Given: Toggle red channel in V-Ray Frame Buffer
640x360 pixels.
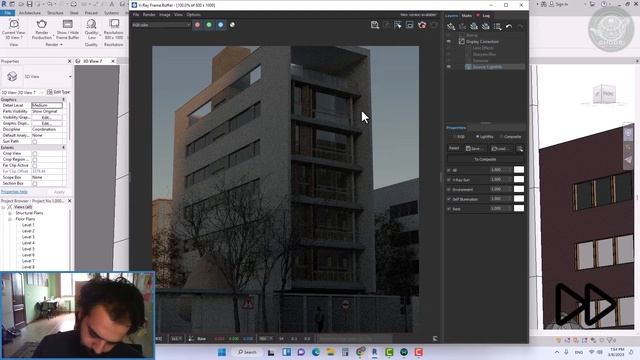Looking at the screenshot, I should 198,25.
